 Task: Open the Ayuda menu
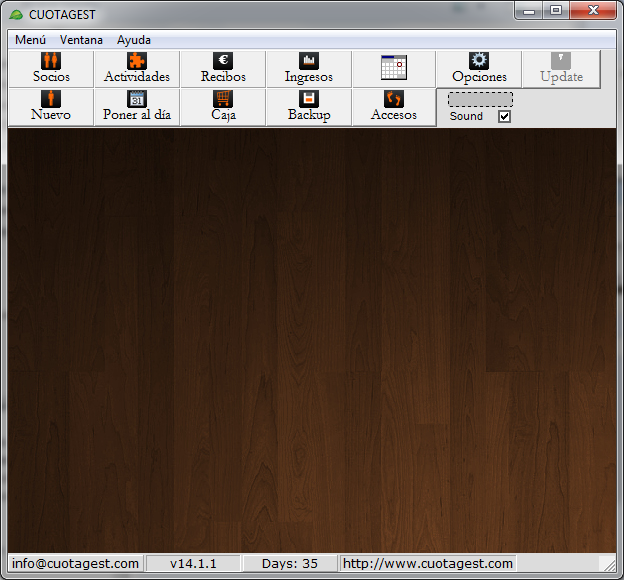click(134, 40)
